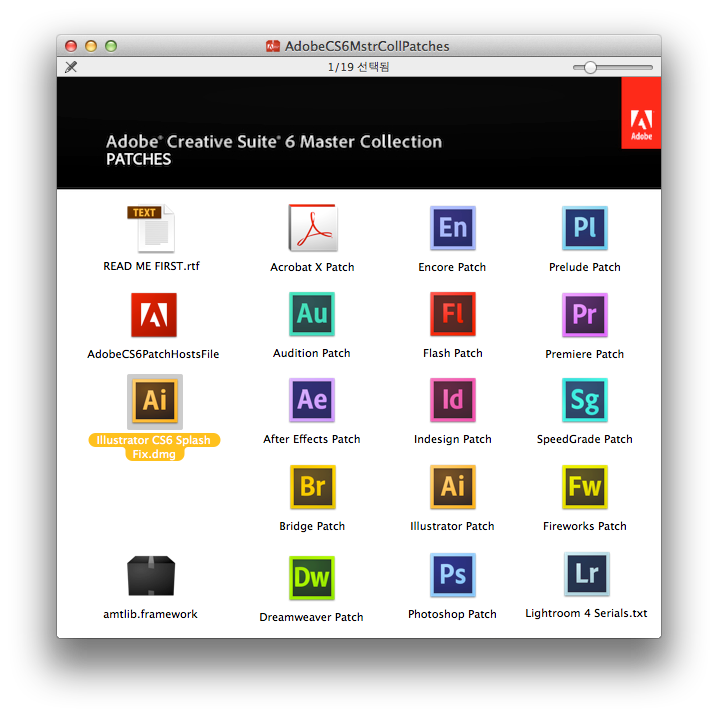Click the 'Premiere Patch' name label
This screenshot has height=717, width=718.
click(x=585, y=354)
